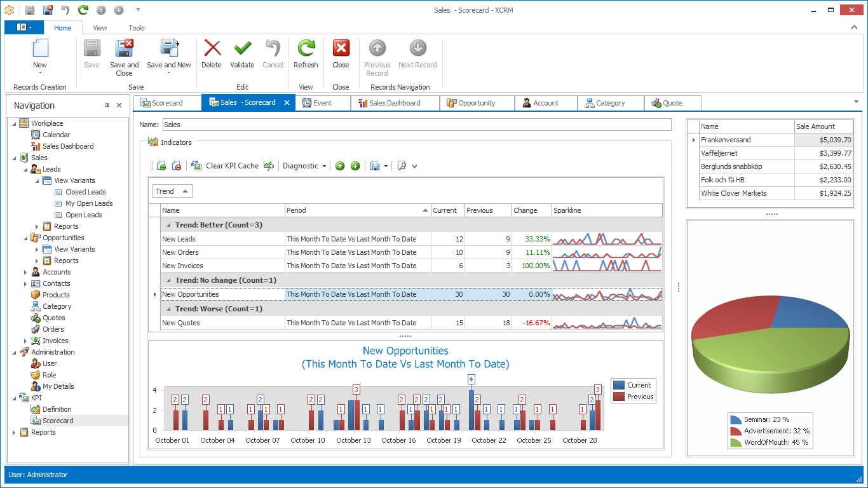Screen dimensions: 868x488
Task: Click the Refresh icon in ribbon
Action: 306,50
